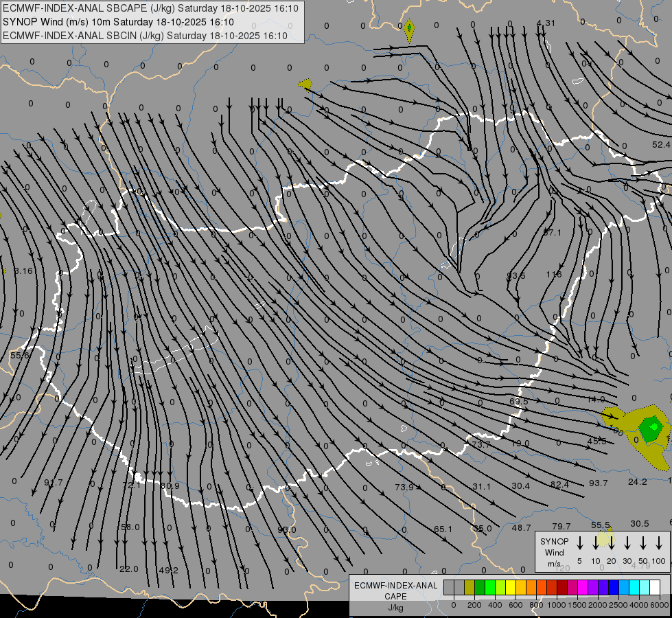This screenshot has width=672, height=618.
Task: Click the 8.16 value at the left edge
Action: click(23, 271)
